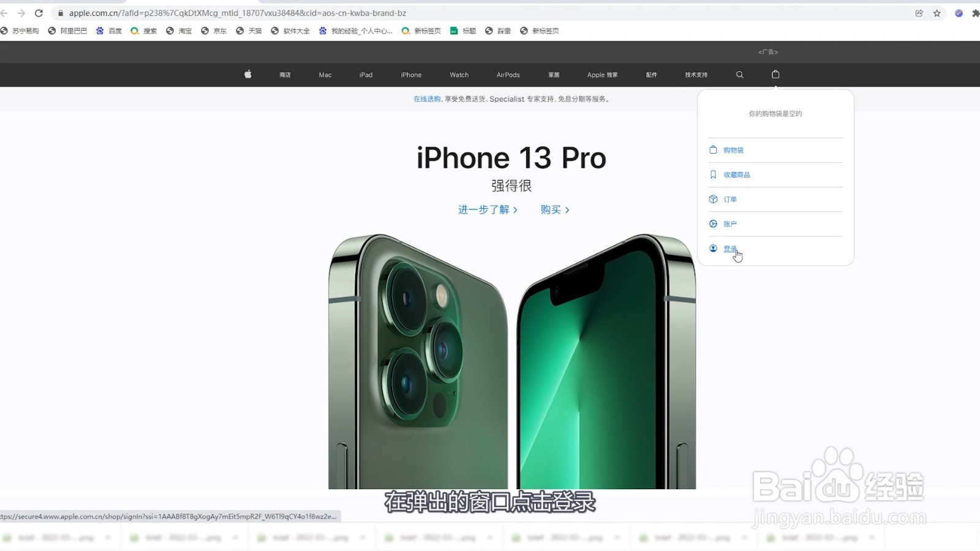Click the 强得很 tagline
The height and width of the screenshot is (551, 980).
[x=511, y=186]
